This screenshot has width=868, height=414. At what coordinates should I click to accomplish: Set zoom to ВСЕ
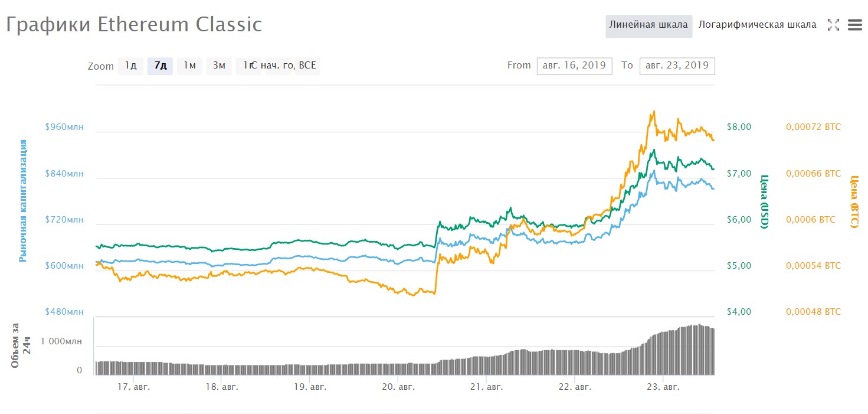click(307, 66)
